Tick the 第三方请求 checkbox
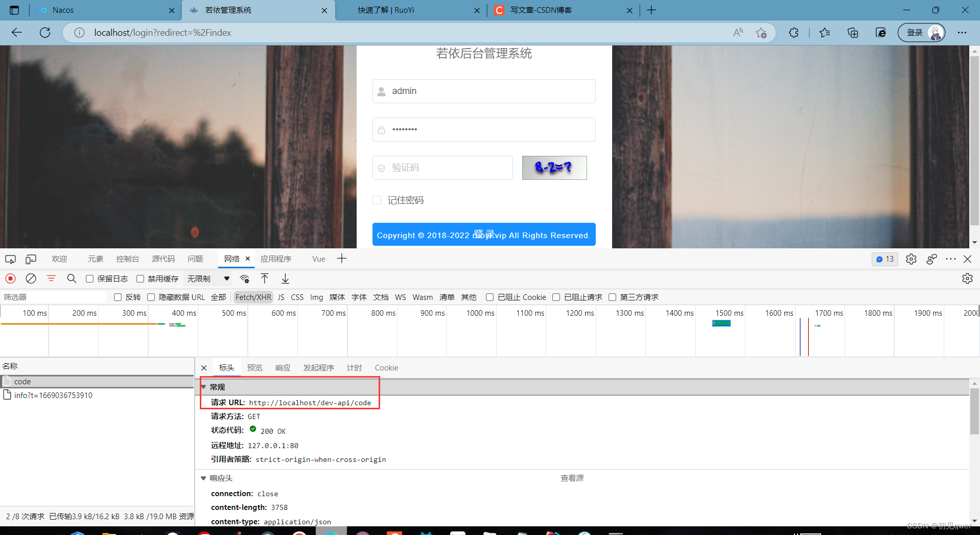Screen dimensions: 980x535 (612, 297)
